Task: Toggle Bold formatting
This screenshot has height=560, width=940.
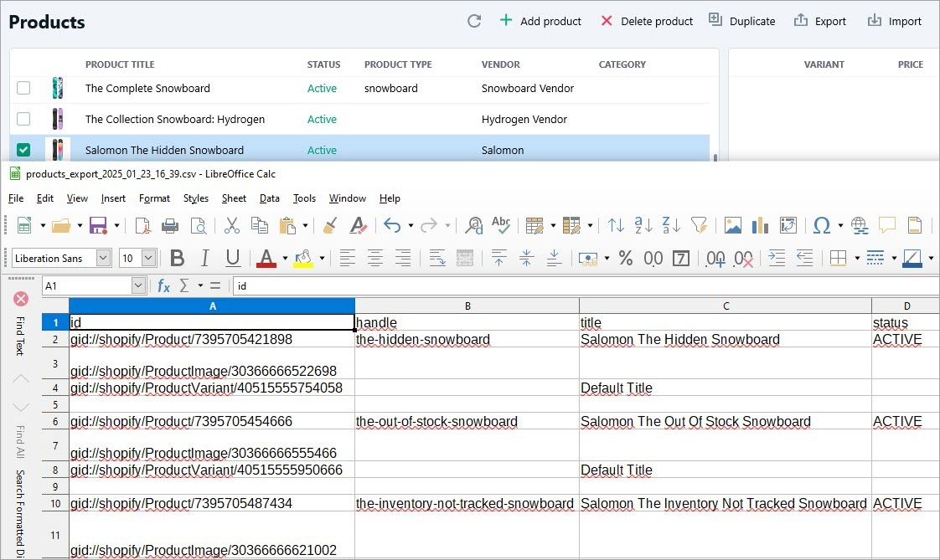Action: [x=177, y=258]
